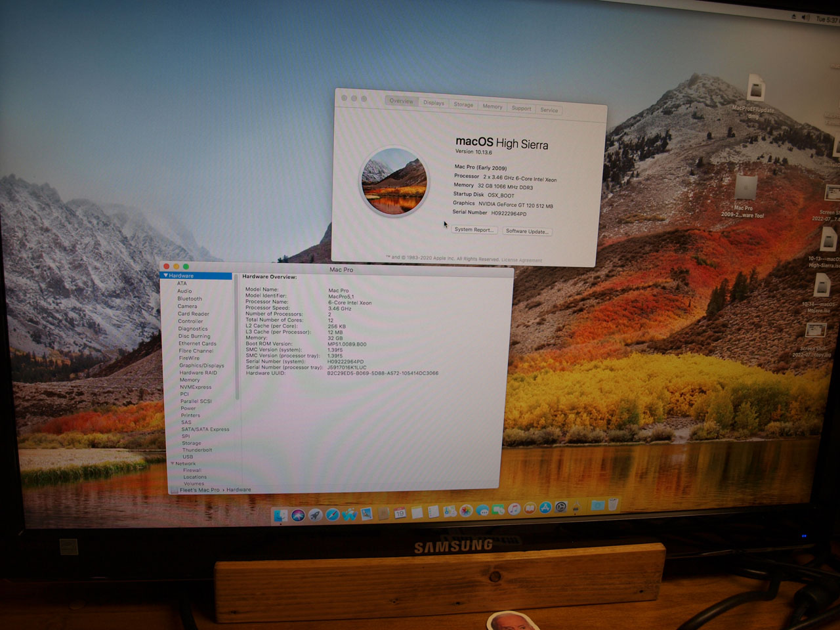Select MacProEFIUpdate.dmg file on desktop
840x630 pixels.
click(x=755, y=95)
